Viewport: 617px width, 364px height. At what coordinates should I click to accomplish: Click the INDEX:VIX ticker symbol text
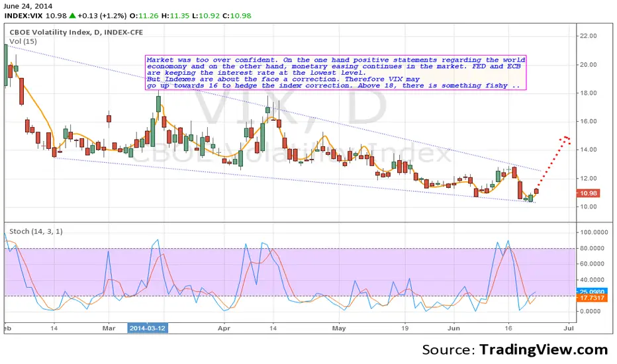24,16
